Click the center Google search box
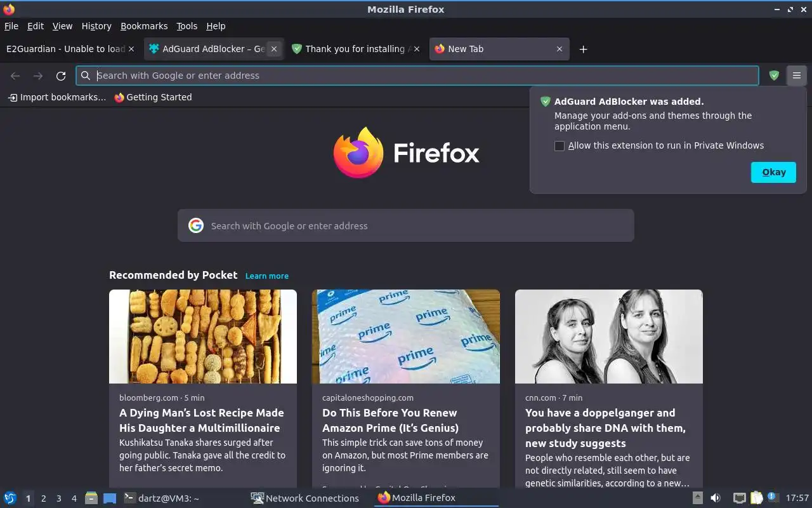Image resolution: width=812 pixels, height=508 pixels. (x=406, y=225)
